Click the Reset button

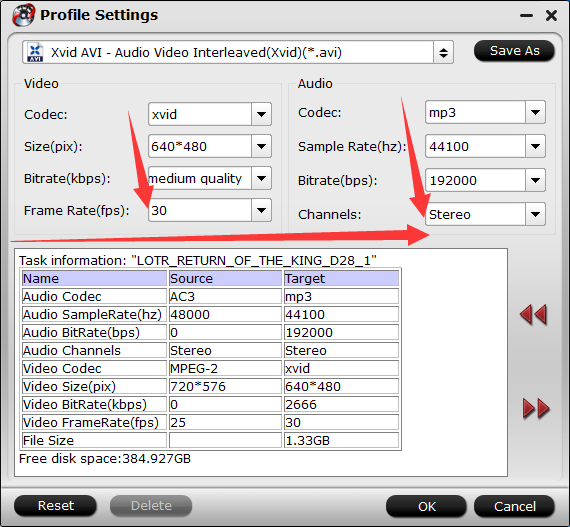pos(55,506)
